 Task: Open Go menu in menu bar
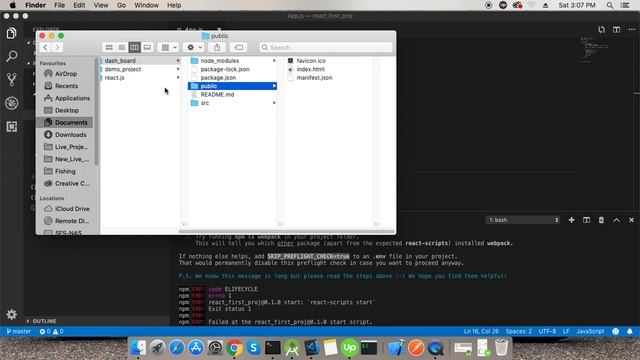pyautogui.click(x=121, y=5)
